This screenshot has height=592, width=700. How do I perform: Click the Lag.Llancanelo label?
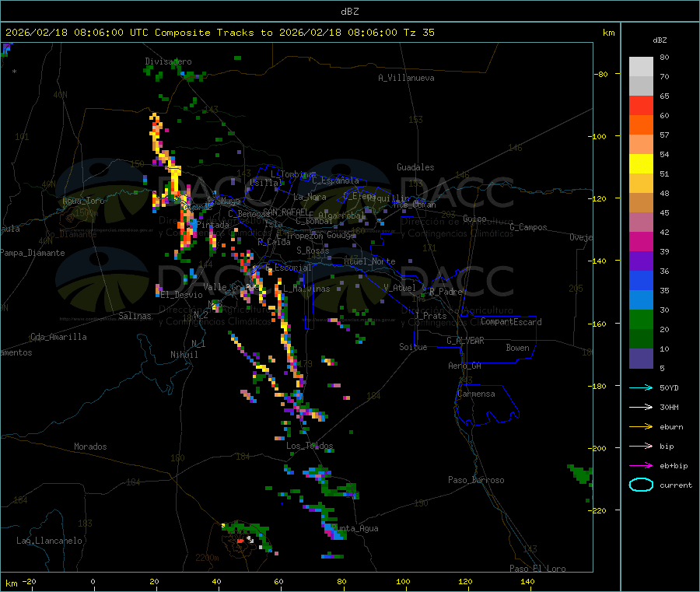(x=49, y=541)
